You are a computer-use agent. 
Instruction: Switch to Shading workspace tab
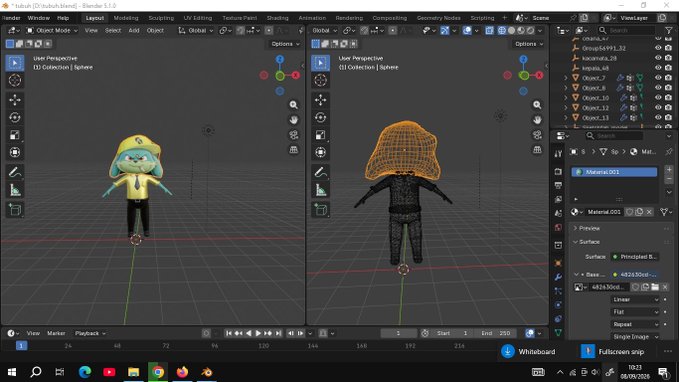(278, 18)
